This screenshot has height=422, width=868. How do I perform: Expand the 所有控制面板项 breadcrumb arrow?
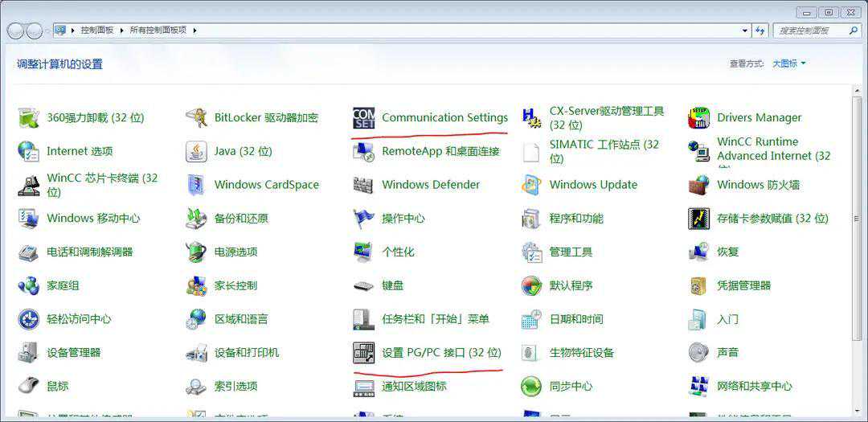[194, 31]
